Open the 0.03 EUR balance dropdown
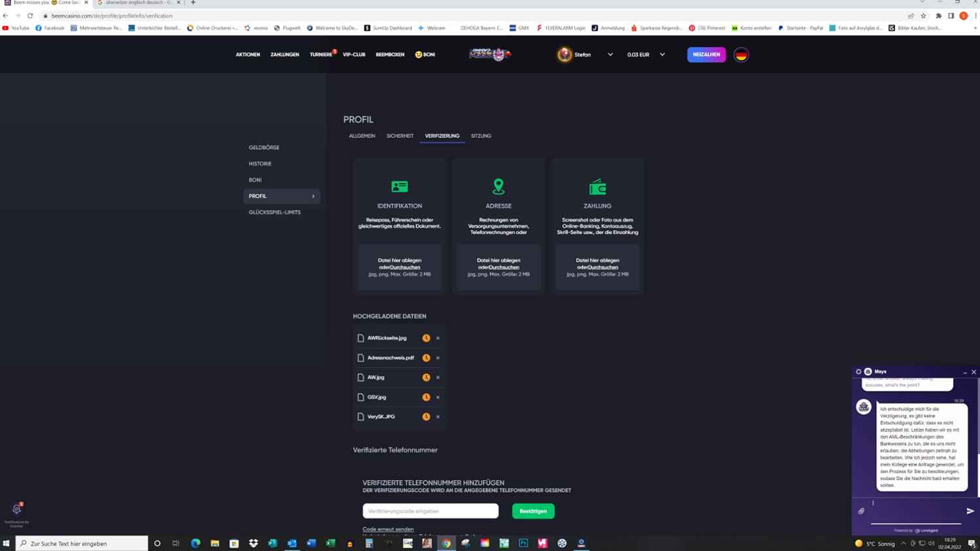The width and height of the screenshot is (980, 551). click(662, 55)
